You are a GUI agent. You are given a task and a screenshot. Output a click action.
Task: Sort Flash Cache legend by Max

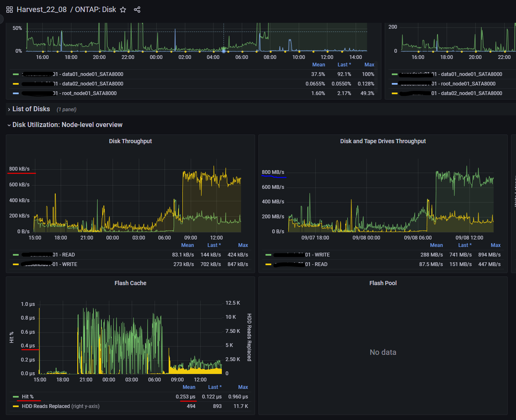click(243, 387)
